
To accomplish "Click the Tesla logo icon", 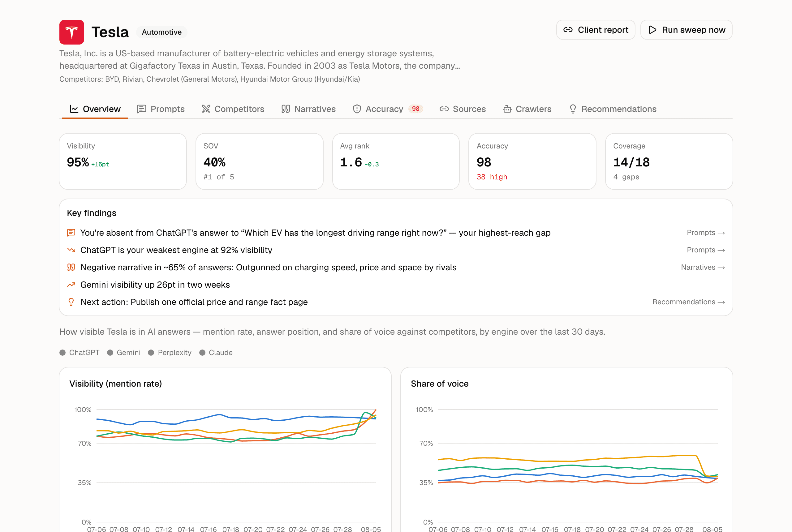I will coord(71,32).
